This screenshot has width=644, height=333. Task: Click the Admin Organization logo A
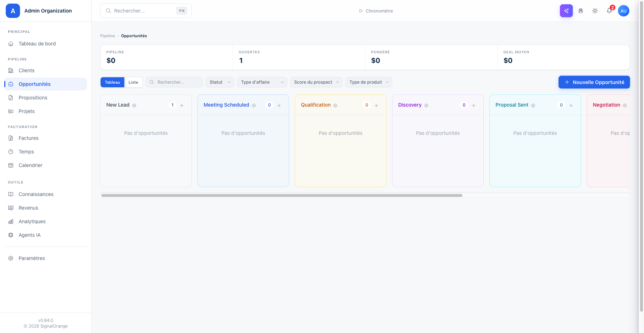point(13,11)
